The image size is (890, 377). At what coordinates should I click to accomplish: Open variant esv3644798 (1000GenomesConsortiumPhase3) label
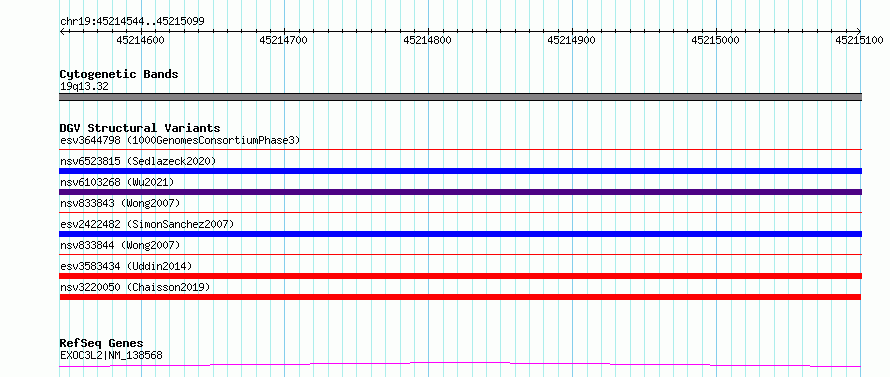pos(180,140)
